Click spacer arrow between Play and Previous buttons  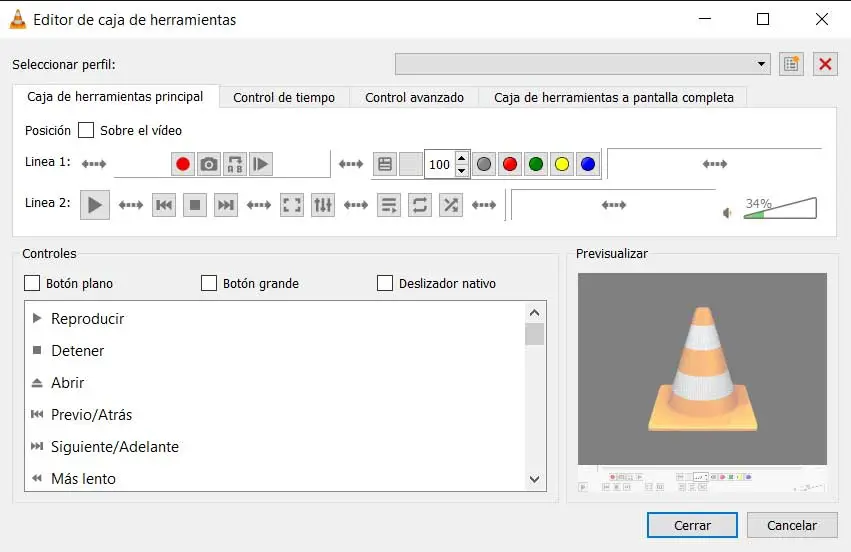coord(131,205)
